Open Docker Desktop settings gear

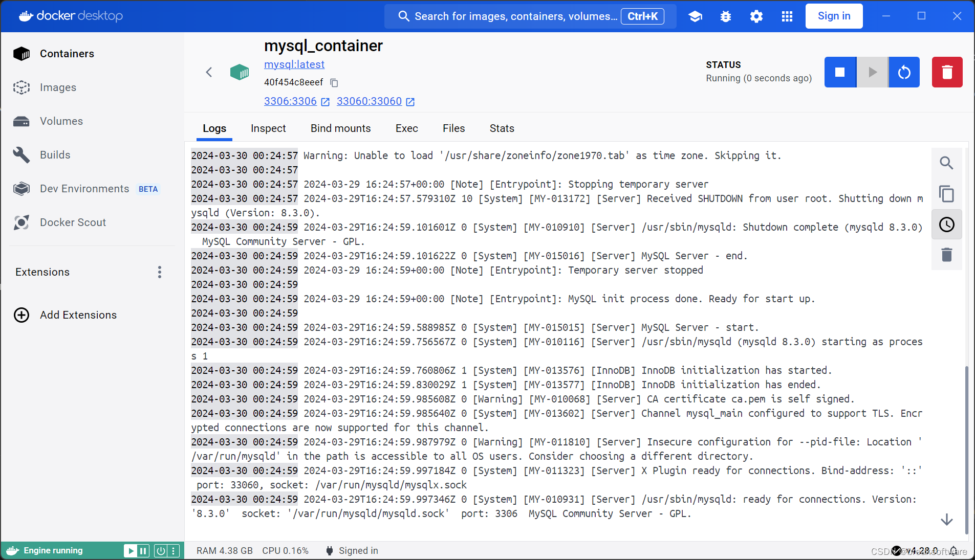pos(756,16)
